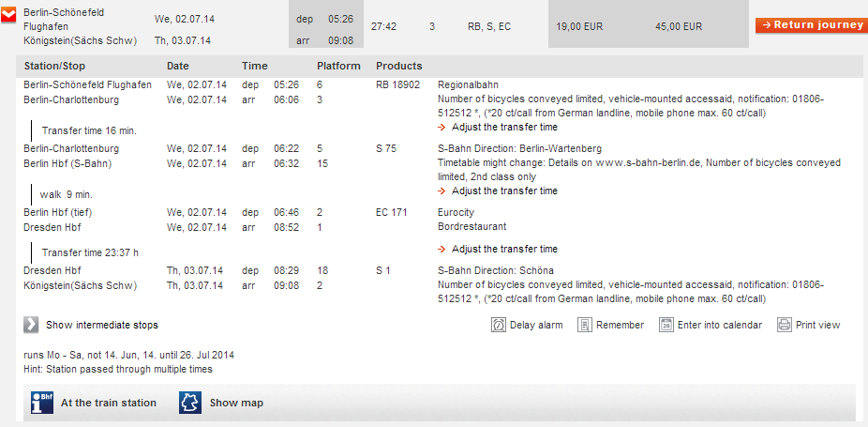This screenshot has height=427, width=868.
Task: Select the S 75 product text
Action: coord(386,148)
